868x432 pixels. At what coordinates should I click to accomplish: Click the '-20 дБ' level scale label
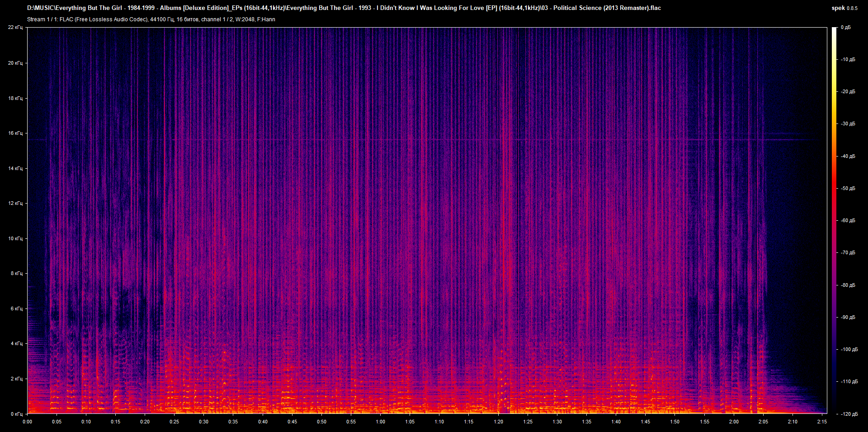pos(848,92)
